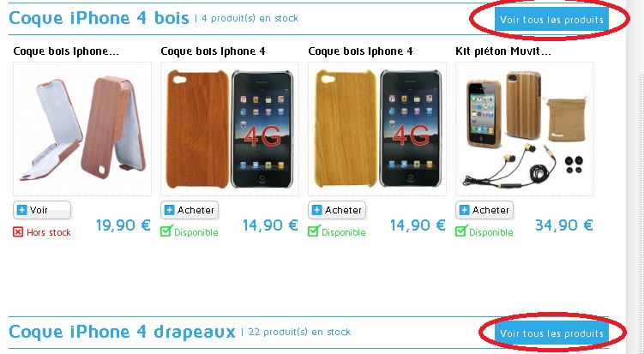
Task: Open the Coque iPhone 4 drapeaux category heading
Action: click(122, 332)
